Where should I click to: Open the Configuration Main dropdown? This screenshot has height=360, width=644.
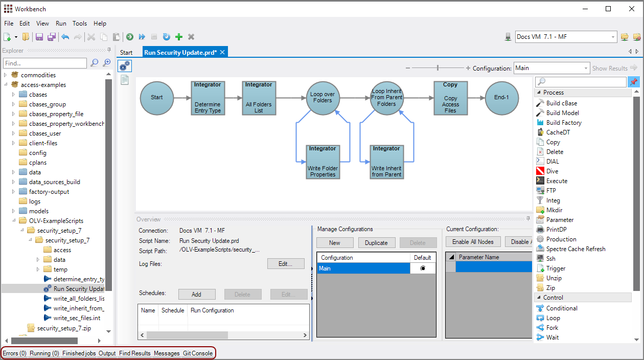[x=586, y=68]
